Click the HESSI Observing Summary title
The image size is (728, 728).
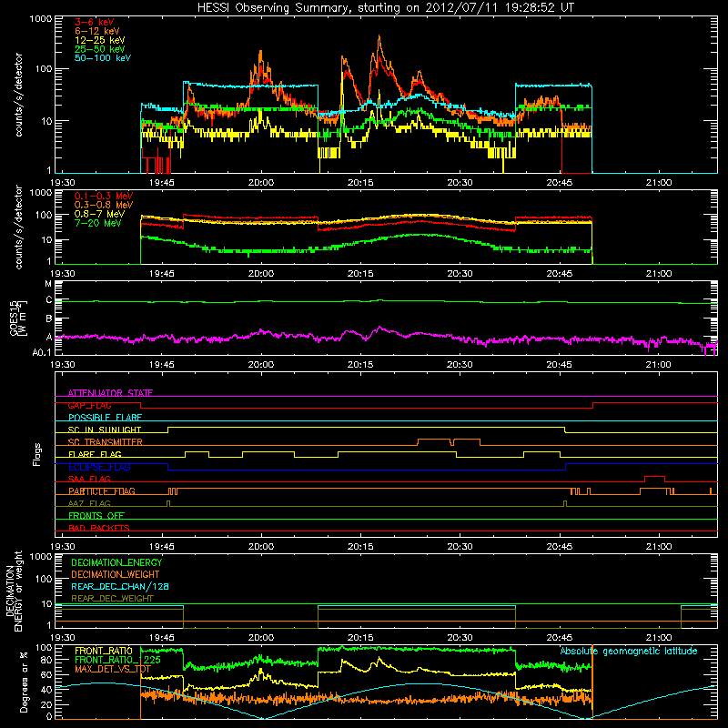pos(385,7)
